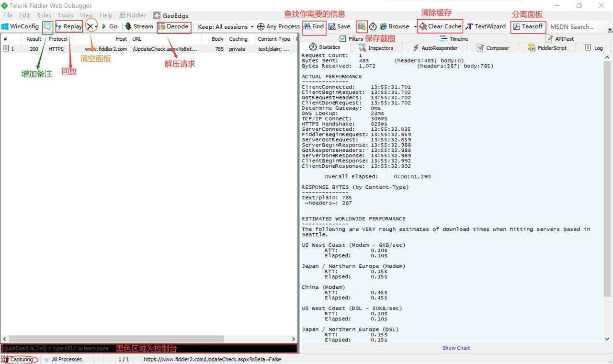This screenshot has height=364, width=613.
Task: Open the Help menu
Action: [106, 15]
